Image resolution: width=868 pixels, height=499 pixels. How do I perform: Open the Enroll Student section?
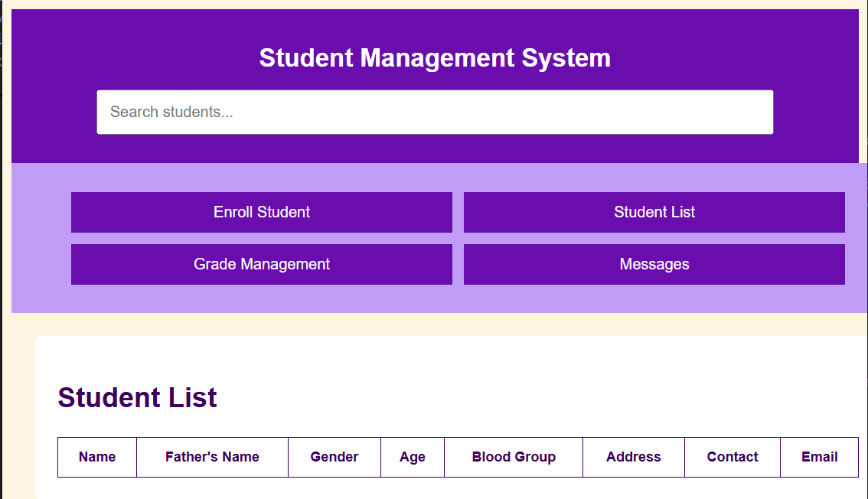click(x=262, y=212)
